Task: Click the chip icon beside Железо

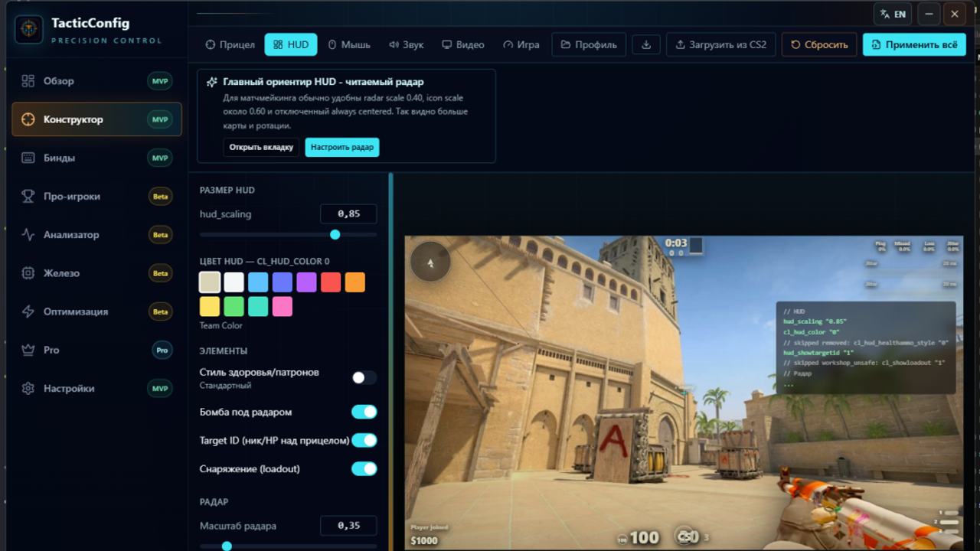Action: (28, 273)
